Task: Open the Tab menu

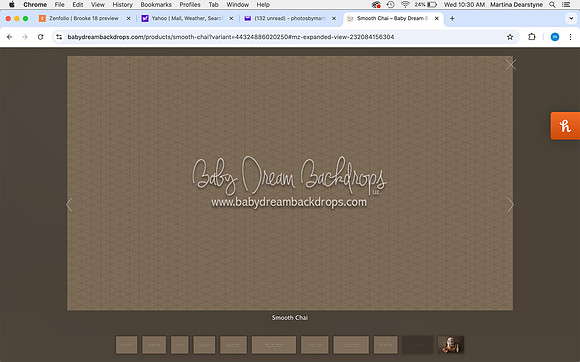Action: point(213,4)
